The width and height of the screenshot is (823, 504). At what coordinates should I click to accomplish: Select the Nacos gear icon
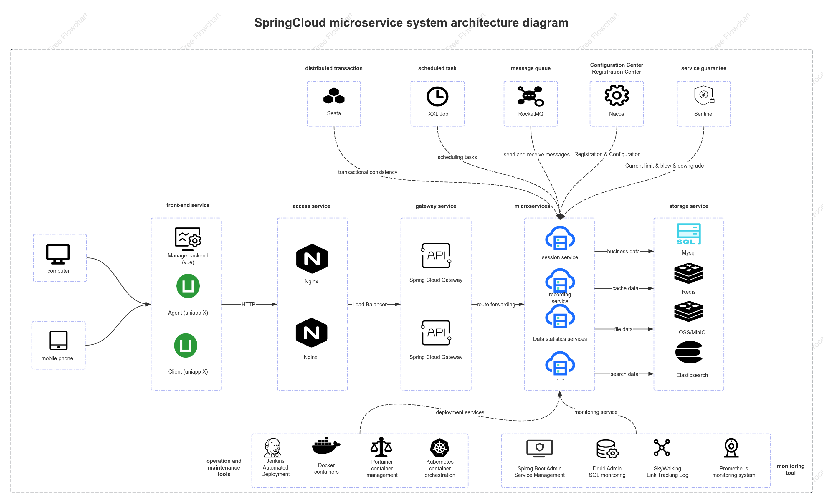[617, 95]
